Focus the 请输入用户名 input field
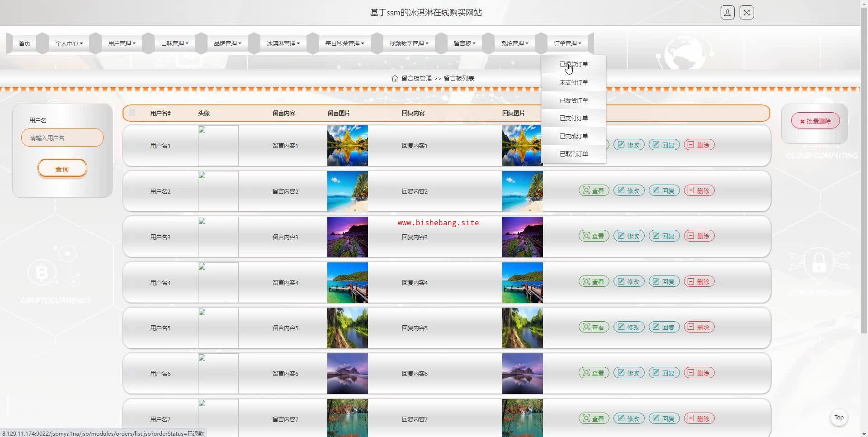 click(x=62, y=138)
